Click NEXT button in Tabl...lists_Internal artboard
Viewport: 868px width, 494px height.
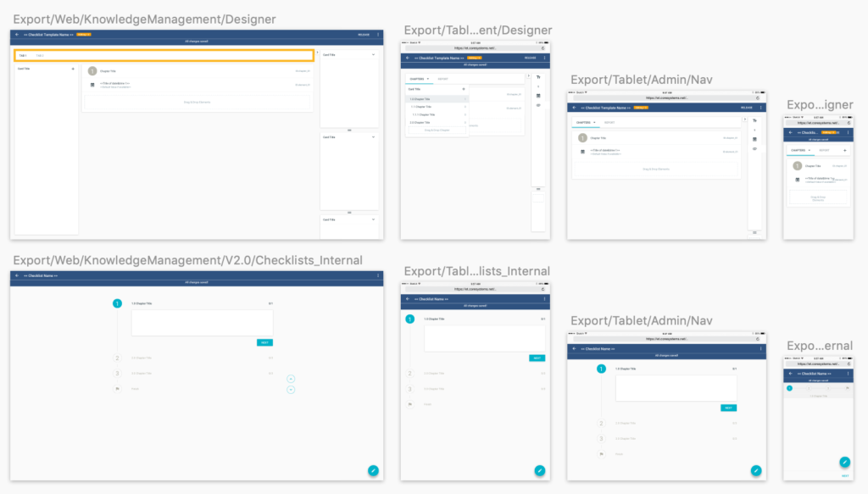(537, 358)
